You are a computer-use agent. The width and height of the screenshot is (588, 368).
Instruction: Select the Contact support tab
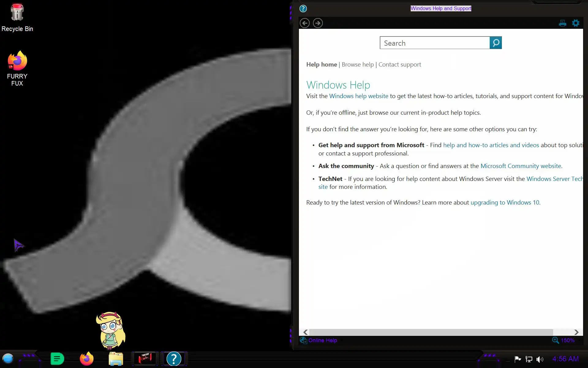(x=399, y=64)
